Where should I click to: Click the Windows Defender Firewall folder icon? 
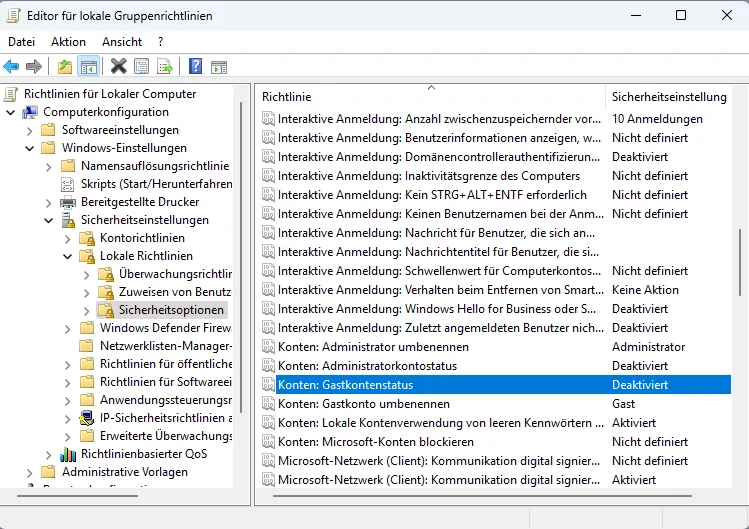coord(86,328)
